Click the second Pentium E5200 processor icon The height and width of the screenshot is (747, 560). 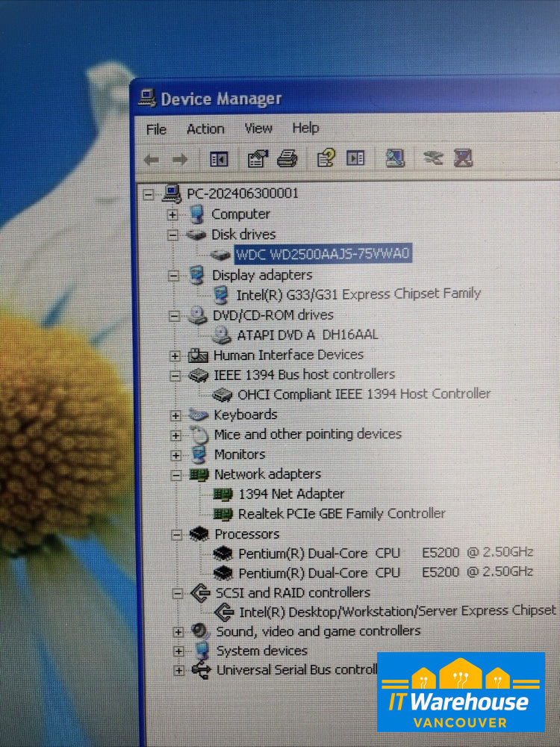(223, 573)
